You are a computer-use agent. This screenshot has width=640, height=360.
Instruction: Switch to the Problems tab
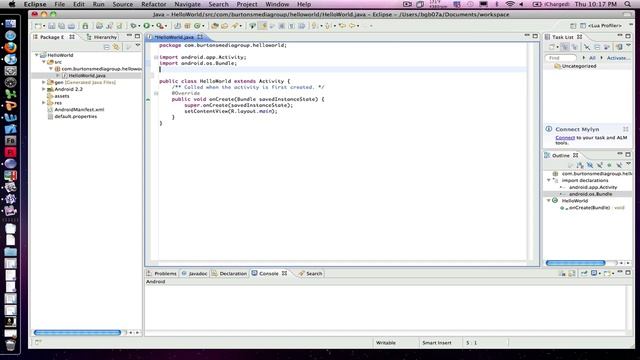(x=162, y=273)
